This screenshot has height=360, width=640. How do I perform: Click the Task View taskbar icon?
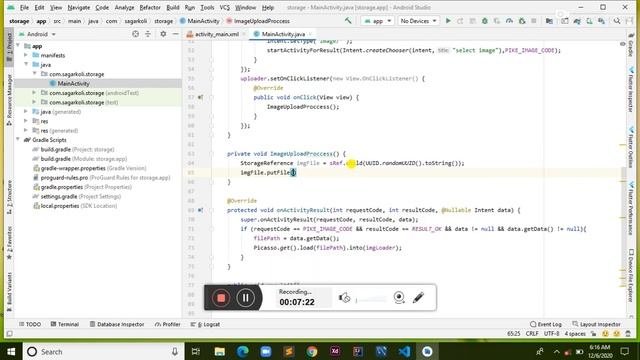[196, 351]
